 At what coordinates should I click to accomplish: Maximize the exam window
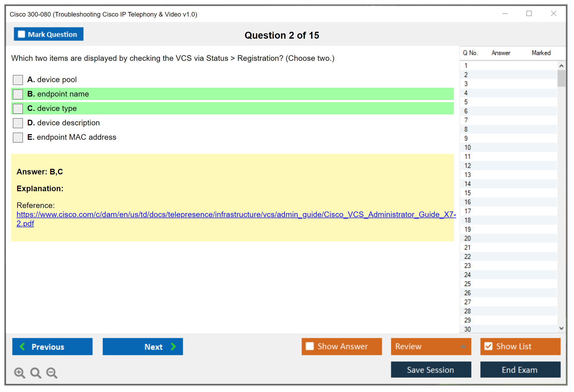529,14
